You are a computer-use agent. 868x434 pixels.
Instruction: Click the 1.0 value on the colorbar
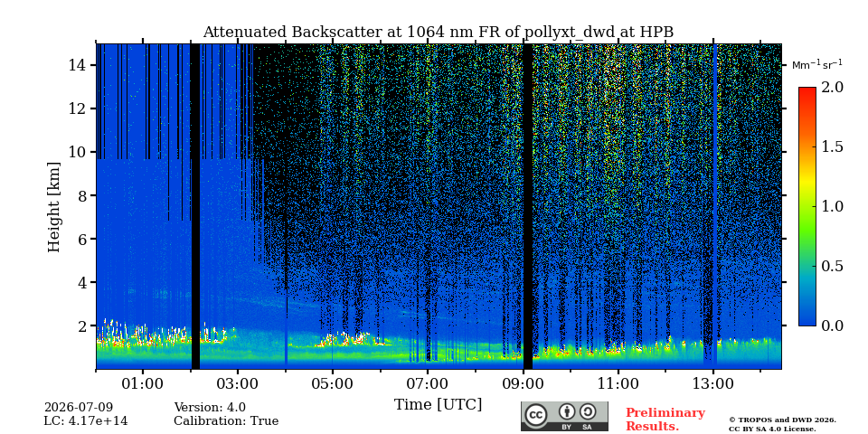(x=833, y=206)
